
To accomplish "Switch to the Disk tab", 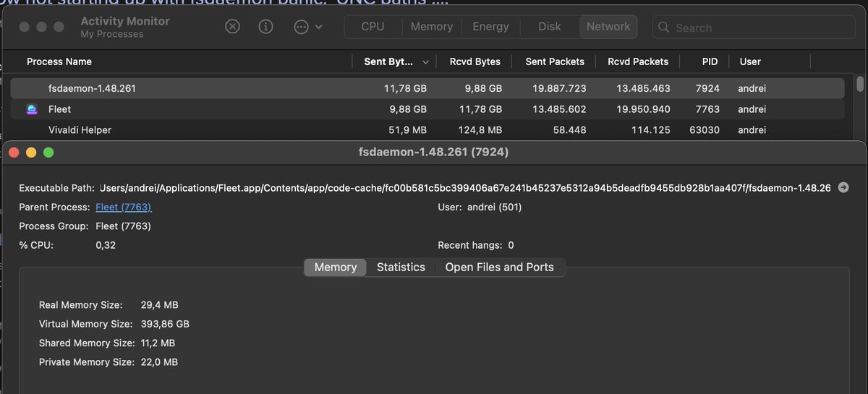I will (550, 26).
